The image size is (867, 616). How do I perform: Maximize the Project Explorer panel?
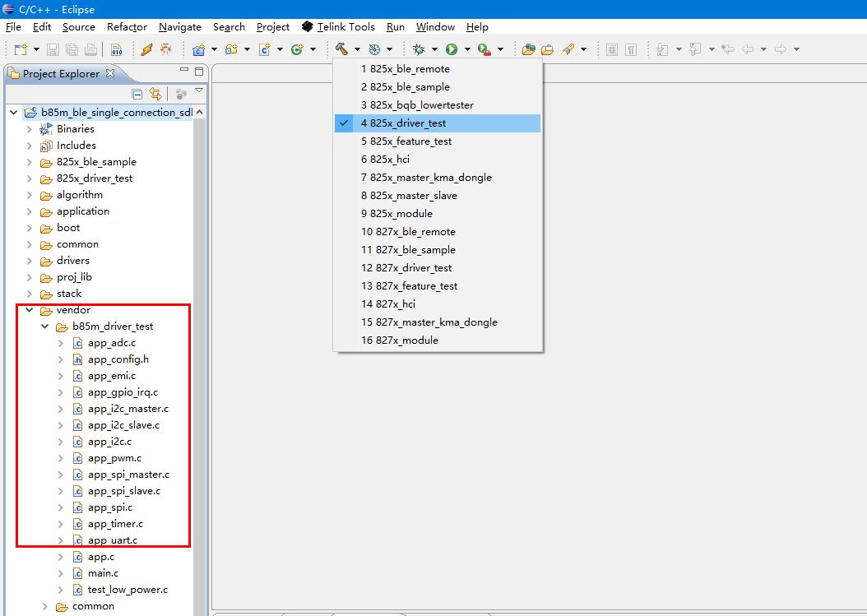(199, 72)
